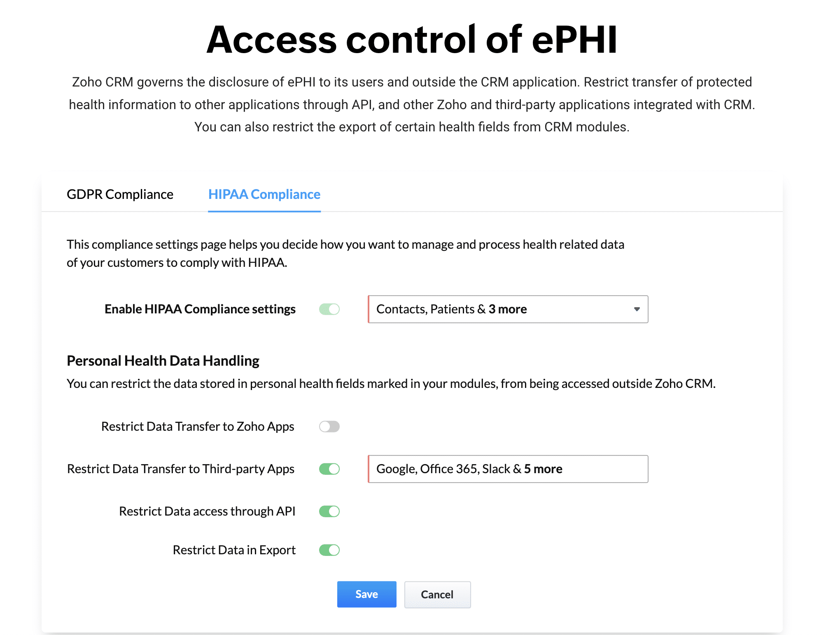Toggle off Restrict Data in Export
The width and height of the screenshot is (840, 635).
(x=329, y=550)
